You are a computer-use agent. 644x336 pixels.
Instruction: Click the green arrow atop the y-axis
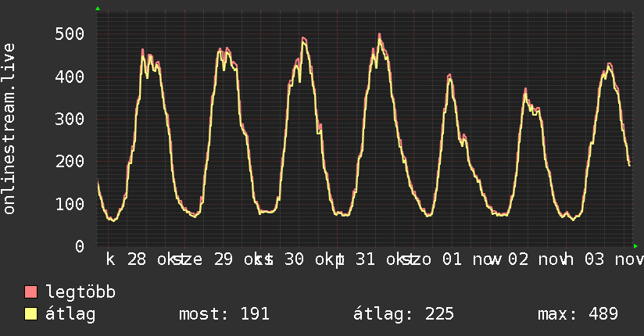(98, 9)
